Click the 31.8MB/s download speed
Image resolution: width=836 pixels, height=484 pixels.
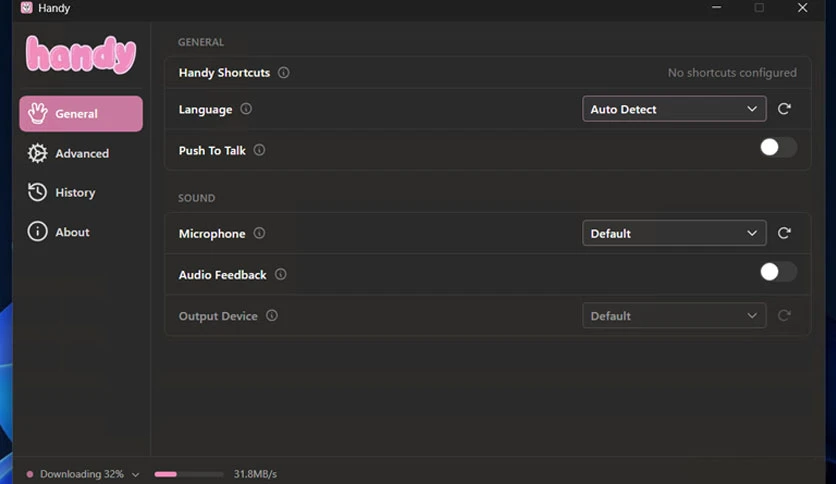[255, 474]
